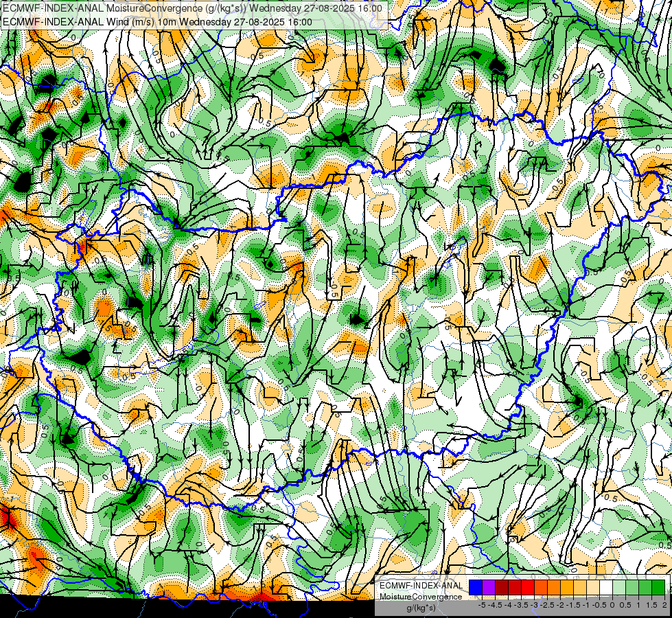672x618 pixels.
Task: Click the -5 legend tick label
Action: click(482, 605)
